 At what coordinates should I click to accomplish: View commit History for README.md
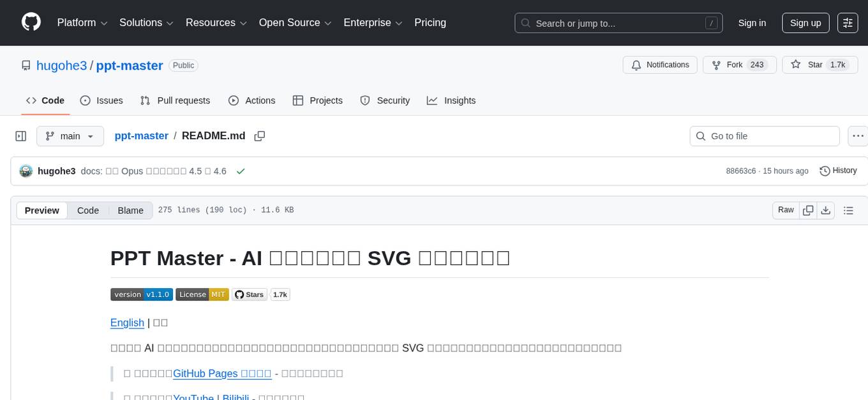(838, 171)
